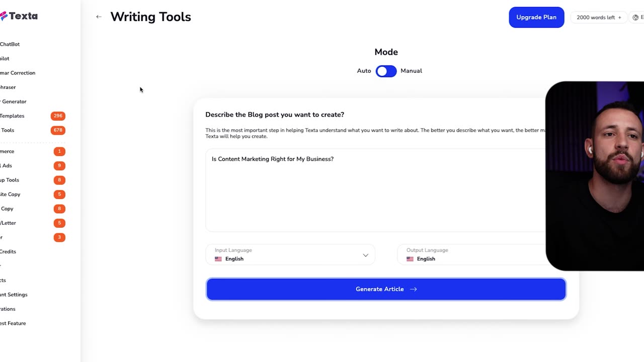Image resolution: width=644 pixels, height=362 pixels.
Task: Click the globe language icon in header
Action: 635,18
